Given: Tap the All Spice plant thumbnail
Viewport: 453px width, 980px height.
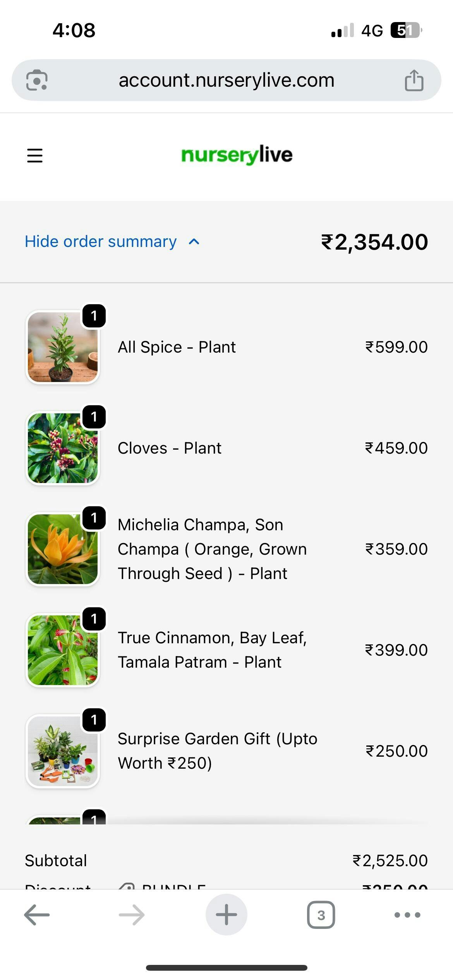Looking at the screenshot, I should (63, 347).
